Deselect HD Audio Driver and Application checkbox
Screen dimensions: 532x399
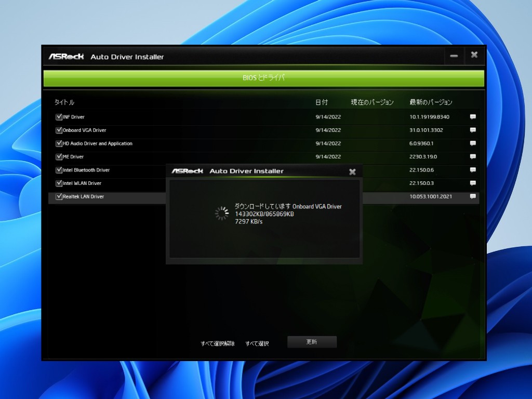point(59,143)
